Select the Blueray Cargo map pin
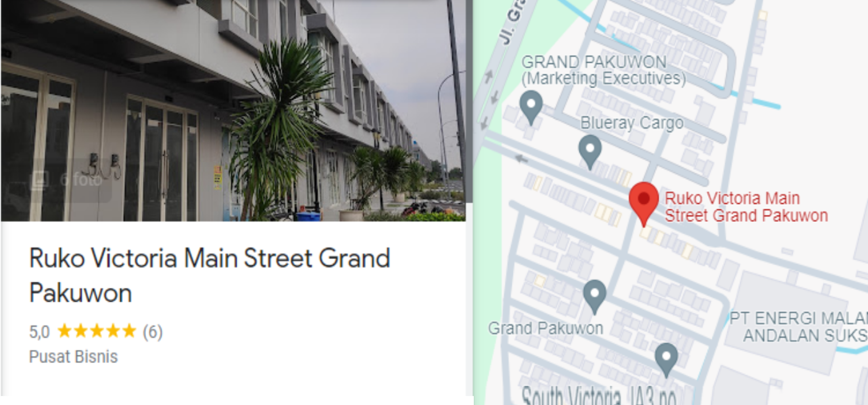This screenshot has height=405, width=868. tap(590, 152)
